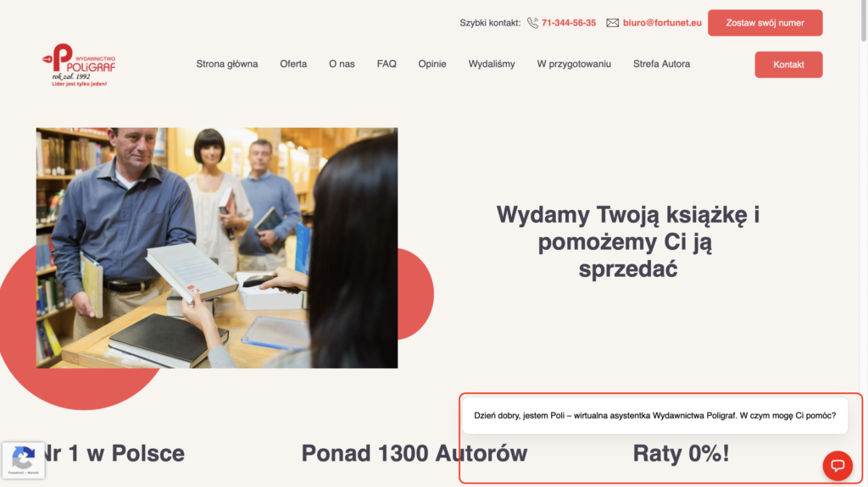Select FAQ in the navigation
The image size is (868, 487).
point(387,64)
